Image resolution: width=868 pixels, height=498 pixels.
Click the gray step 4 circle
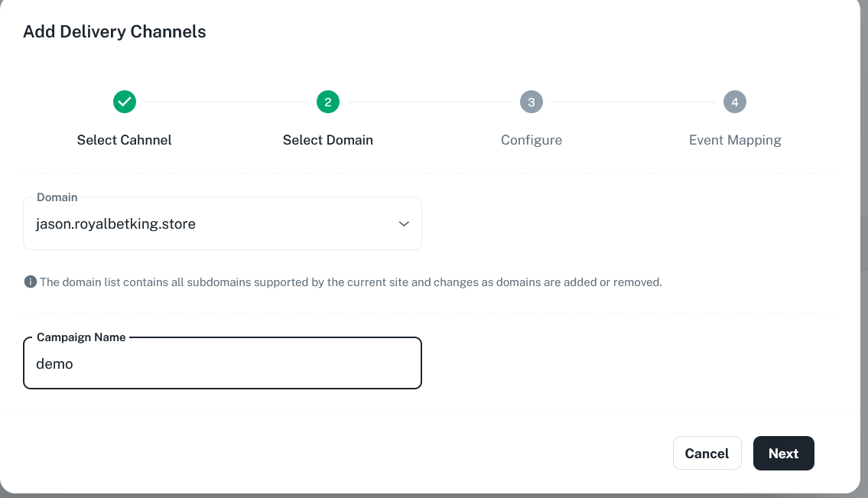(735, 102)
